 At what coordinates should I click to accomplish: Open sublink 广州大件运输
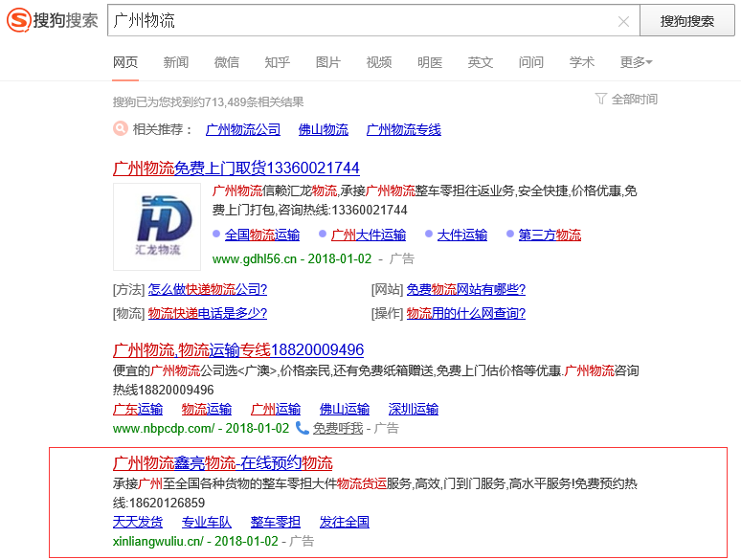tap(369, 235)
